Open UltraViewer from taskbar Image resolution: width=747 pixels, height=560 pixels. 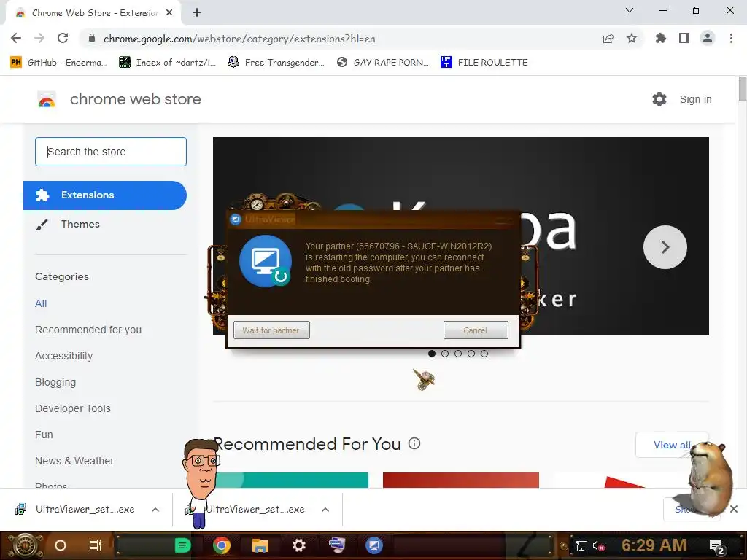(374, 545)
